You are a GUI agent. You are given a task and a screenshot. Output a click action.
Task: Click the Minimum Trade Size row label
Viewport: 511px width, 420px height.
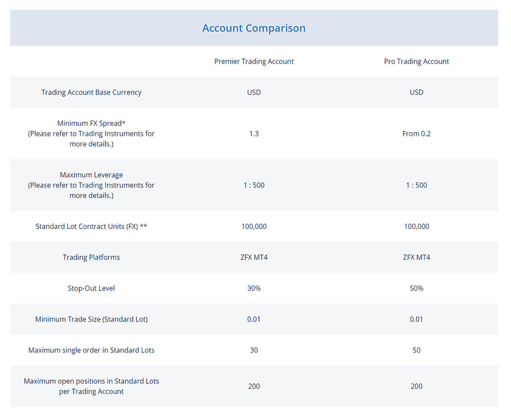click(91, 320)
